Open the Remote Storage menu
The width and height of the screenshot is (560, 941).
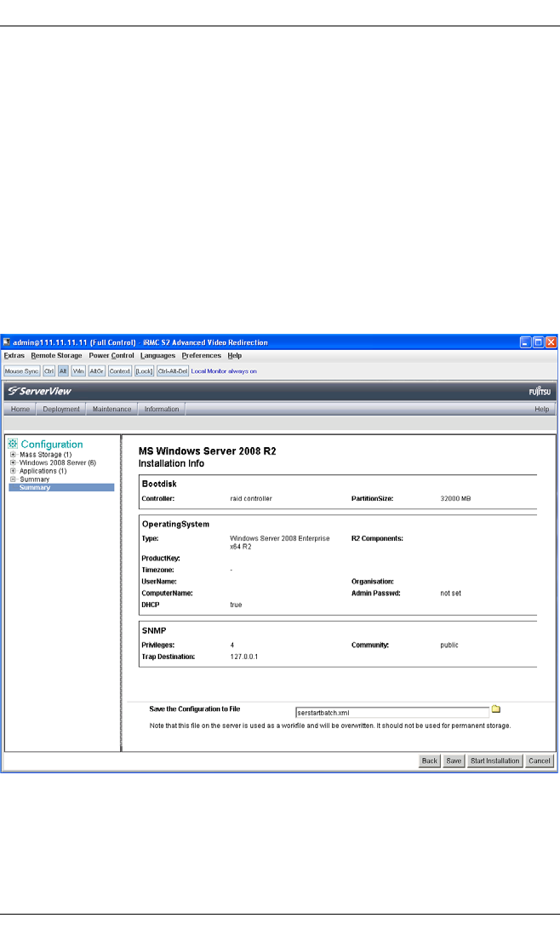tap(56, 356)
